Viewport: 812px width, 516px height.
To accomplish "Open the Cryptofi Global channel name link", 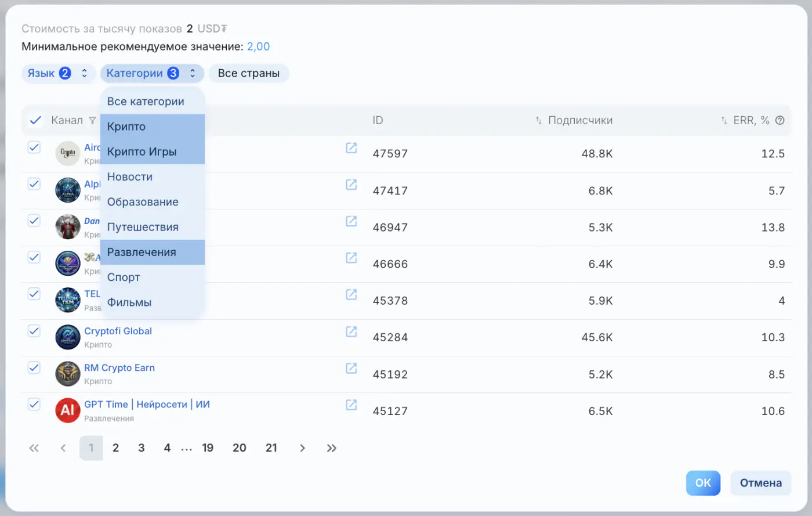I will pos(118,331).
